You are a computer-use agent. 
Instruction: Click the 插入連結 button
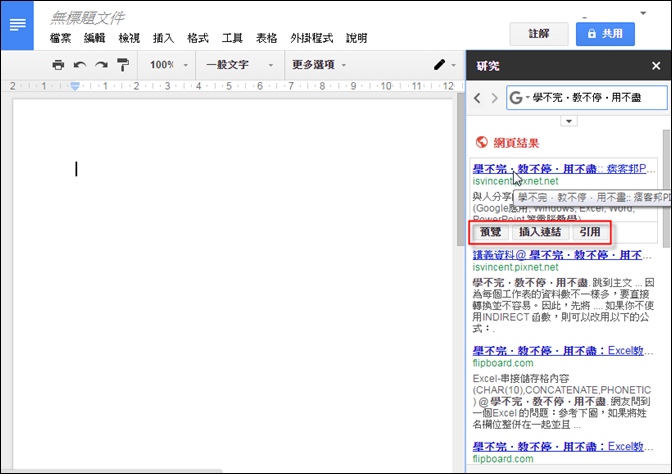tap(540, 232)
